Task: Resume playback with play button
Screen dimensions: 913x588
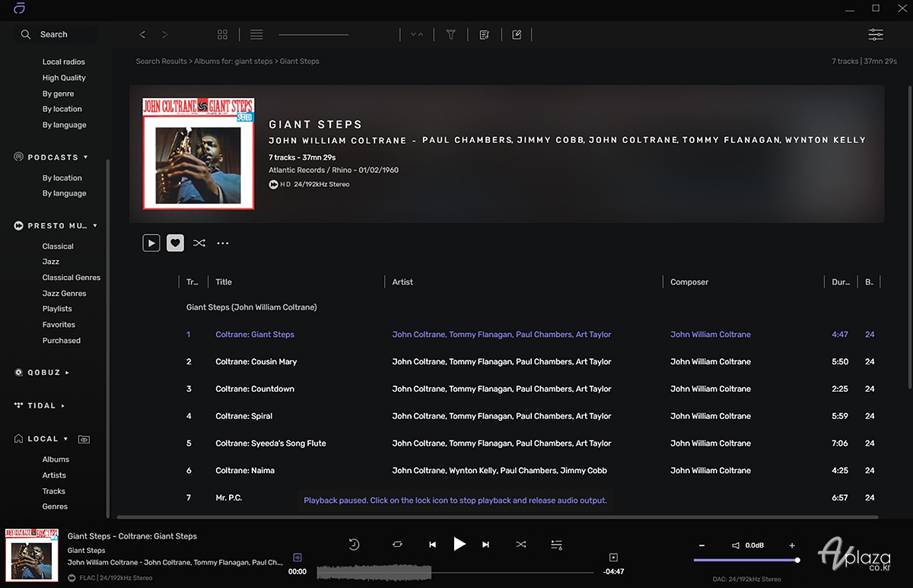Action: (459, 544)
